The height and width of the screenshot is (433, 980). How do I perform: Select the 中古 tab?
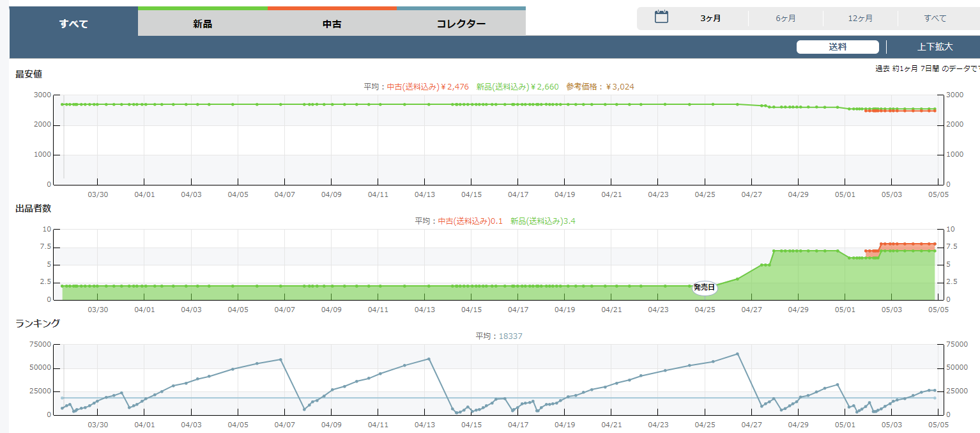click(x=332, y=24)
